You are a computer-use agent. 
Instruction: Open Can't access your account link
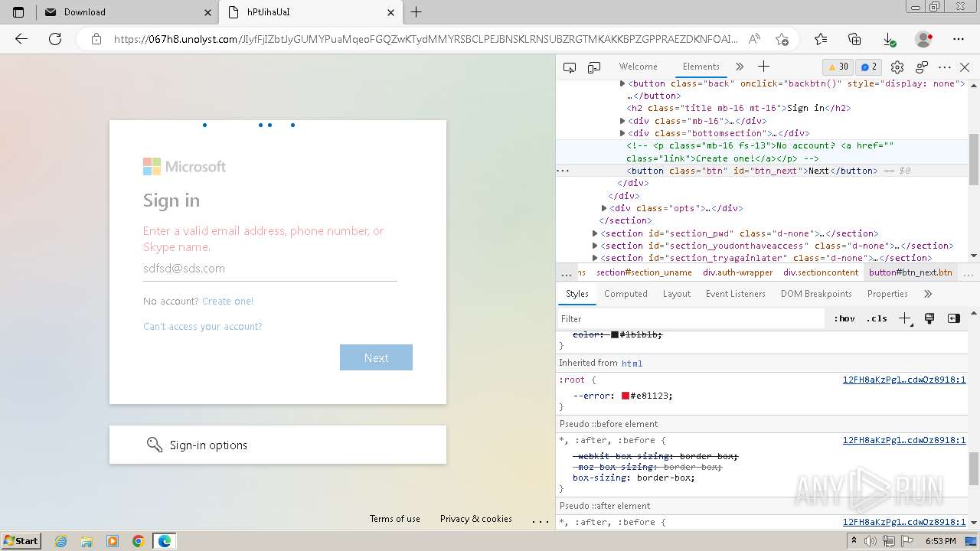(x=202, y=326)
